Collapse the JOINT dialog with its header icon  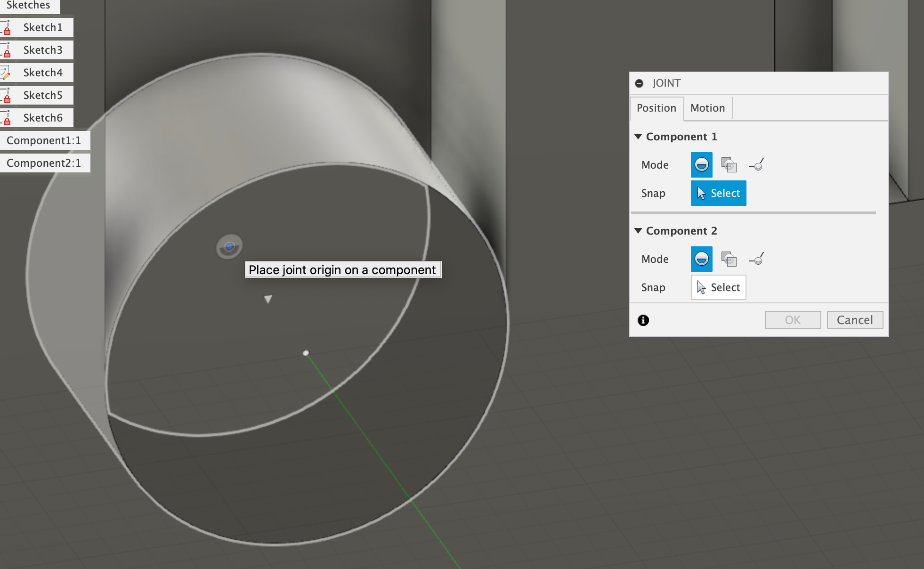(639, 83)
